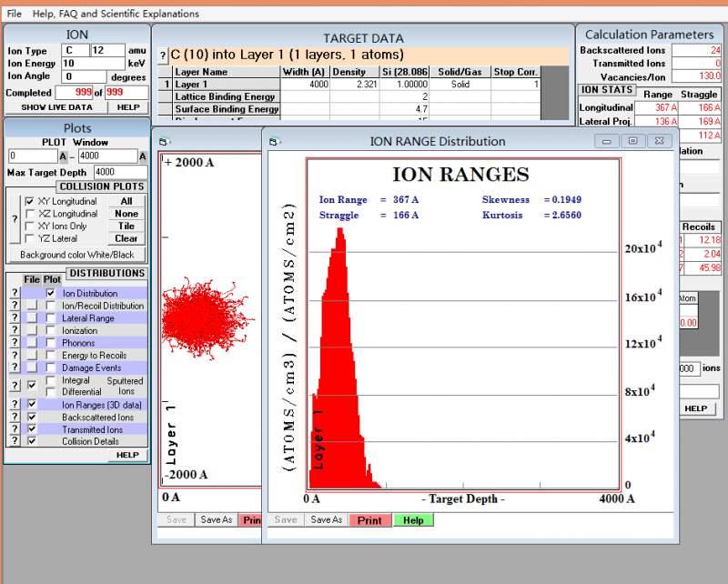
Task: Open the File menu
Action: [14, 14]
